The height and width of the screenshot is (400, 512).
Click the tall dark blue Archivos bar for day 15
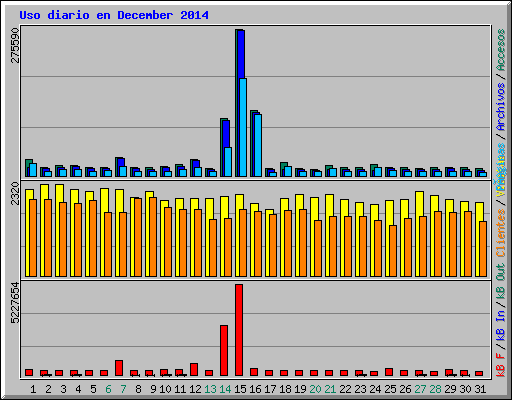coord(241,54)
